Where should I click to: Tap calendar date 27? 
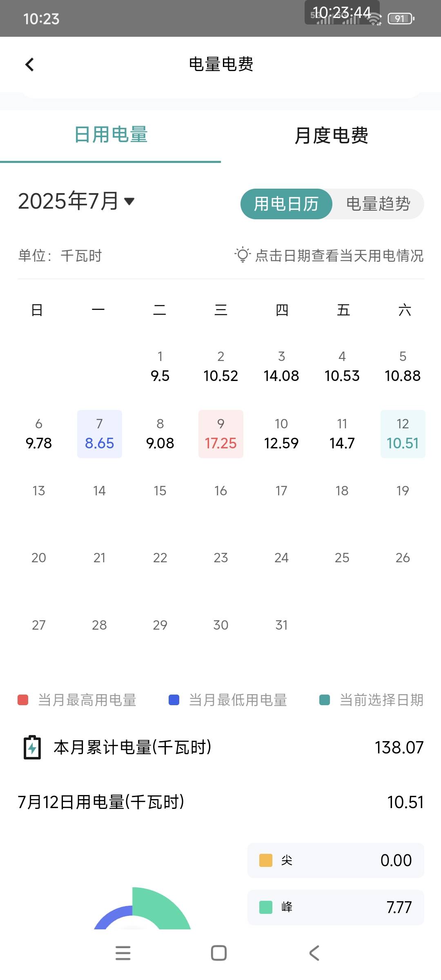tap(39, 625)
